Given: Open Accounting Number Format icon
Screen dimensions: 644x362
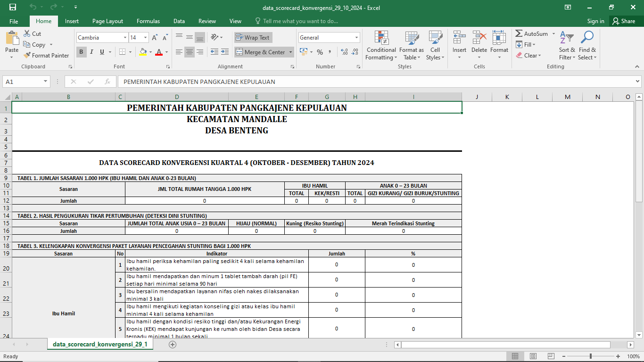Looking at the screenshot, I should pyautogui.click(x=303, y=52).
